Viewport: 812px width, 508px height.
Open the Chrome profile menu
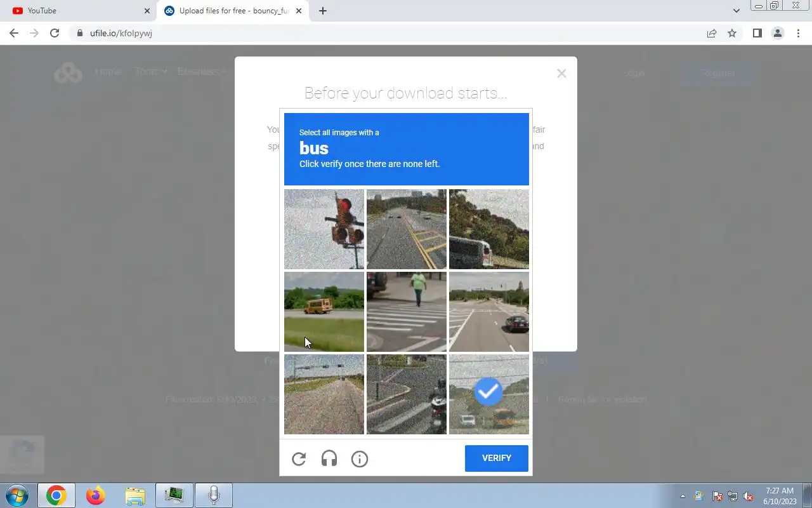(777, 33)
